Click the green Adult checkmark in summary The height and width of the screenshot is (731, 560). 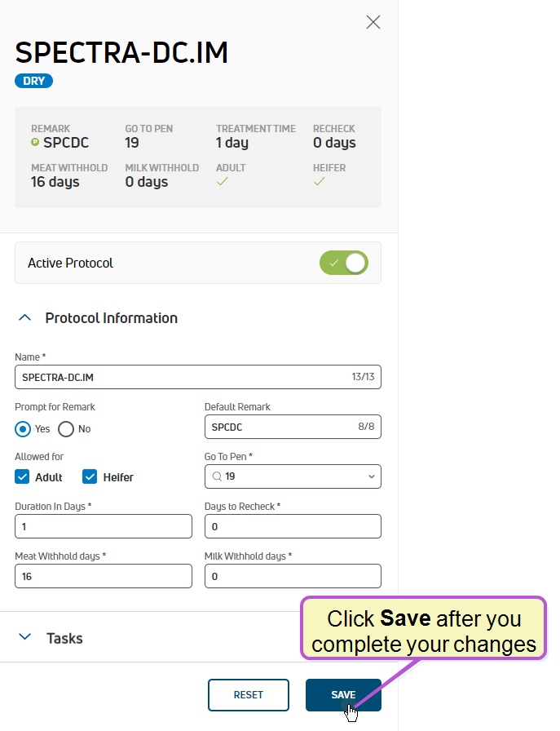pyautogui.click(x=223, y=181)
